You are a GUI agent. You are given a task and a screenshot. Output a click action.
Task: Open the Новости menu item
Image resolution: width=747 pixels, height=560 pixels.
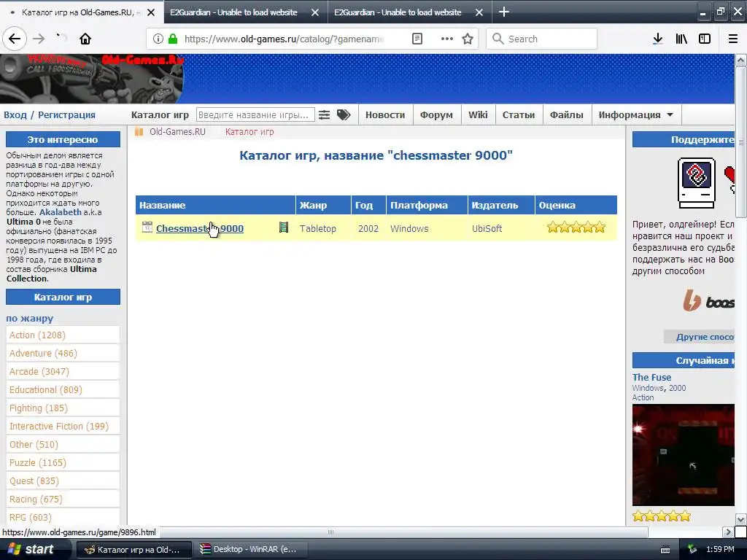385,114
